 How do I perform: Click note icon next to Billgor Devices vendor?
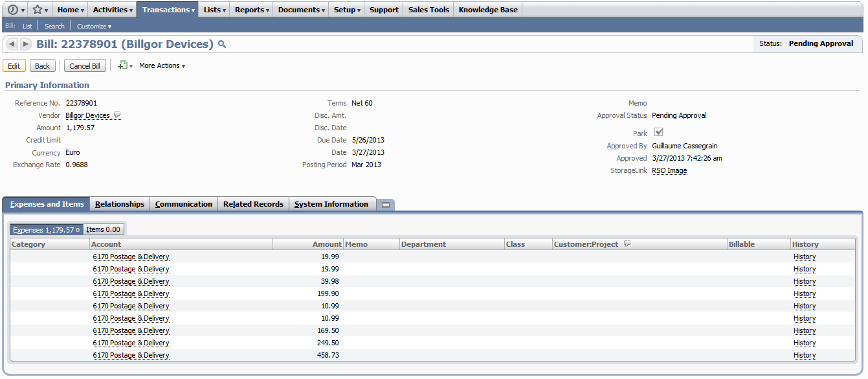117,115
